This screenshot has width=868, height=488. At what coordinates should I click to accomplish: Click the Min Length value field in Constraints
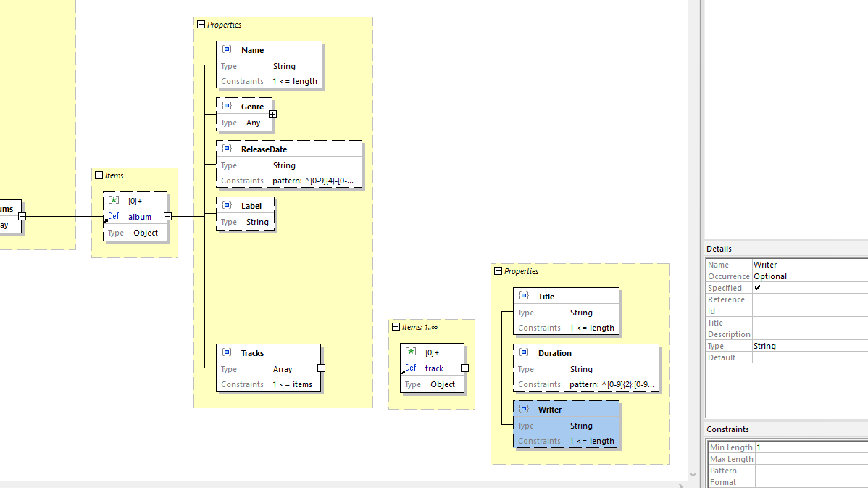pyautogui.click(x=797, y=447)
